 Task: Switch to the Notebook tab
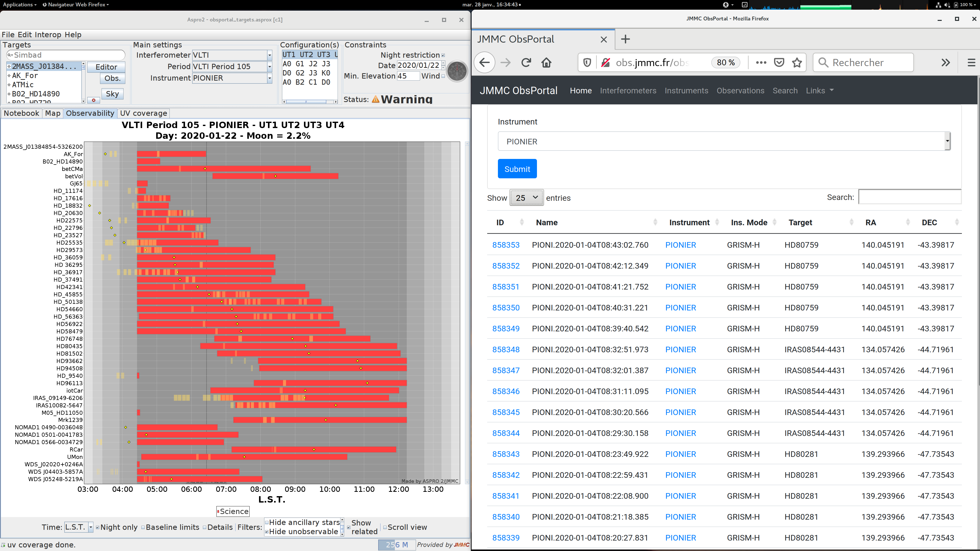coord(21,113)
